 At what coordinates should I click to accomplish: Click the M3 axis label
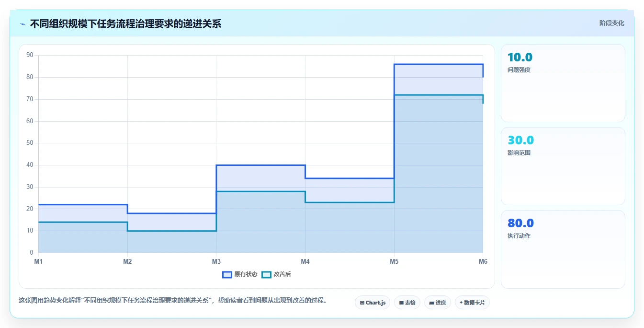pyautogui.click(x=216, y=261)
